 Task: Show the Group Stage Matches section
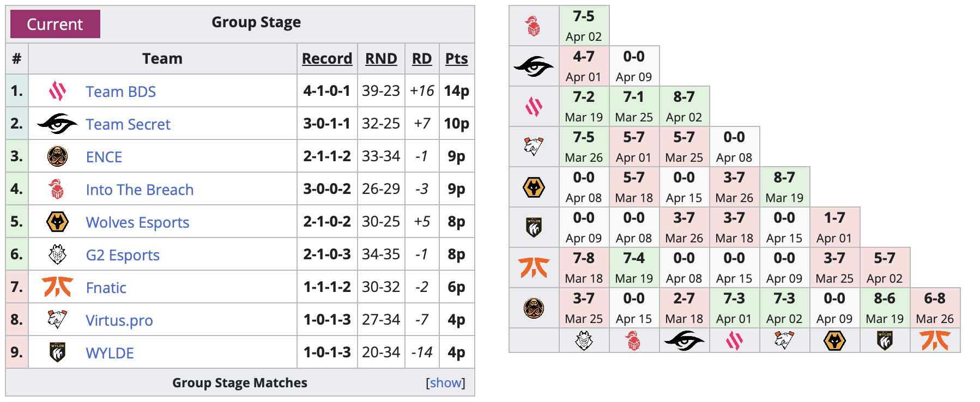click(x=445, y=383)
